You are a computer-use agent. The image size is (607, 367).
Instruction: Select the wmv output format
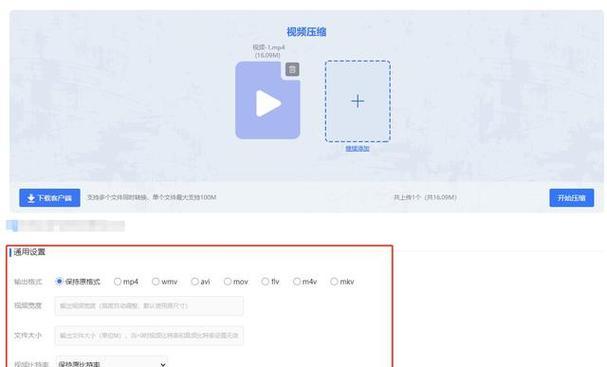point(155,281)
